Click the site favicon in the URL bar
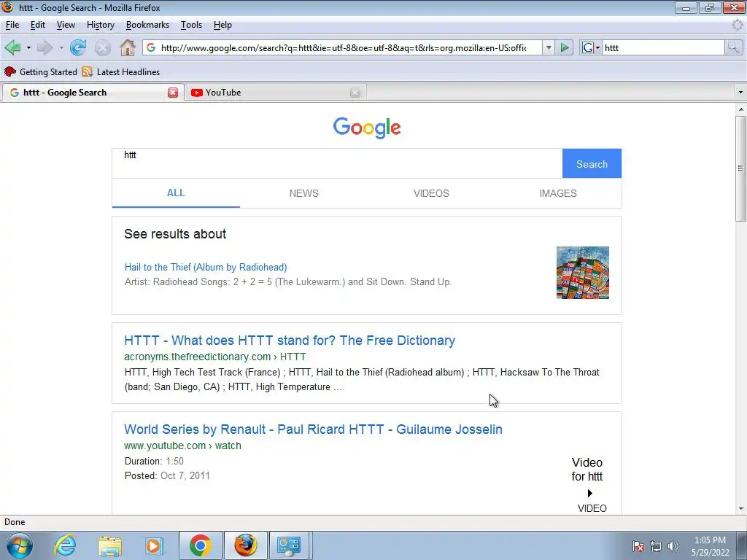This screenshot has width=747, height=560. click(x=151, y=47)
